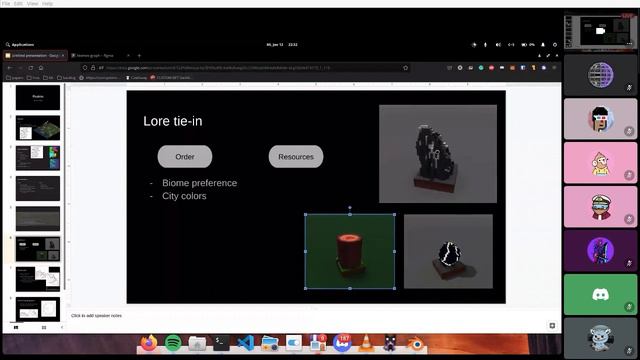
Task: Launch Visual Studio Code from the dock
Action: (245, 343)
